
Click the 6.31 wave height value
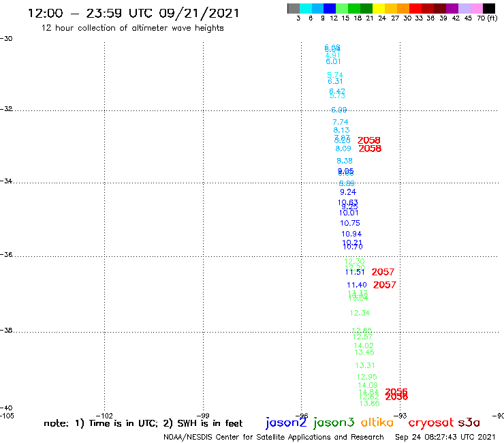335,81
